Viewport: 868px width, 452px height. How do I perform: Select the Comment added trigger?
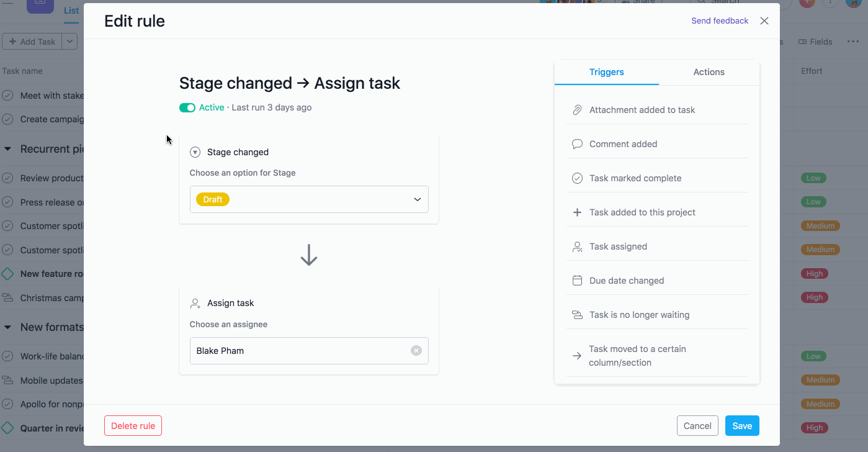pos(657,144)
